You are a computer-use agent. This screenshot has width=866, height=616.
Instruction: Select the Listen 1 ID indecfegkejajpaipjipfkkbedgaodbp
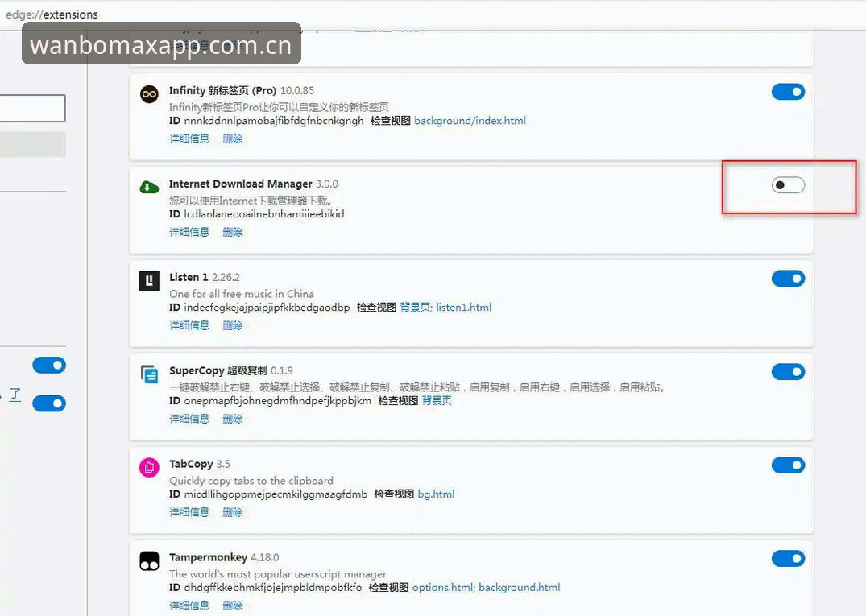coord(267,307)
